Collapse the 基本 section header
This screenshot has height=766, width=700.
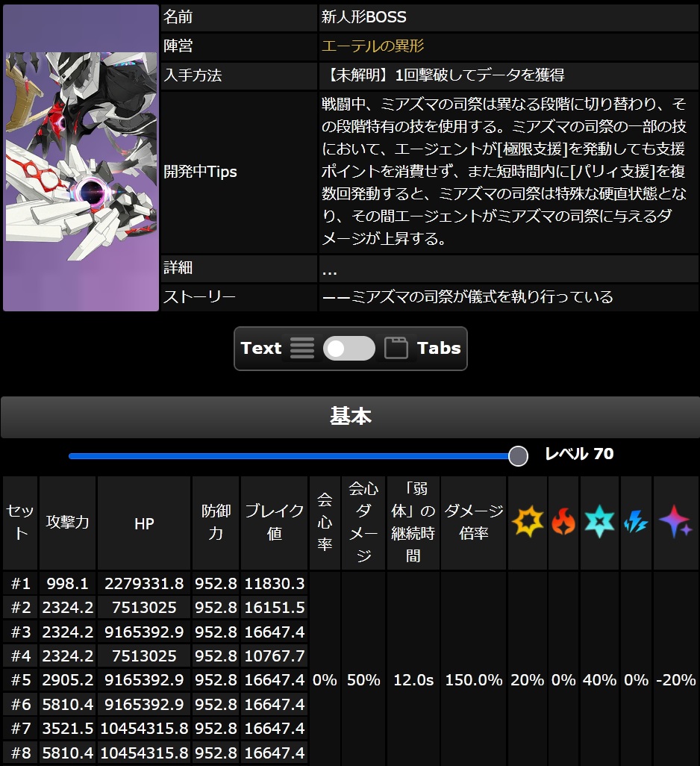[350, 417]
